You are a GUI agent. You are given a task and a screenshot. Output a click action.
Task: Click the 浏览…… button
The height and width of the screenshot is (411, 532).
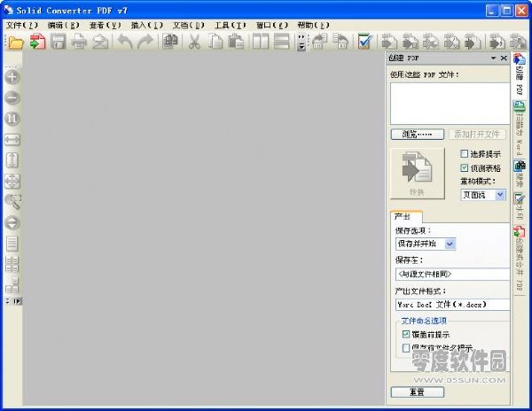(x=418, y=135)
